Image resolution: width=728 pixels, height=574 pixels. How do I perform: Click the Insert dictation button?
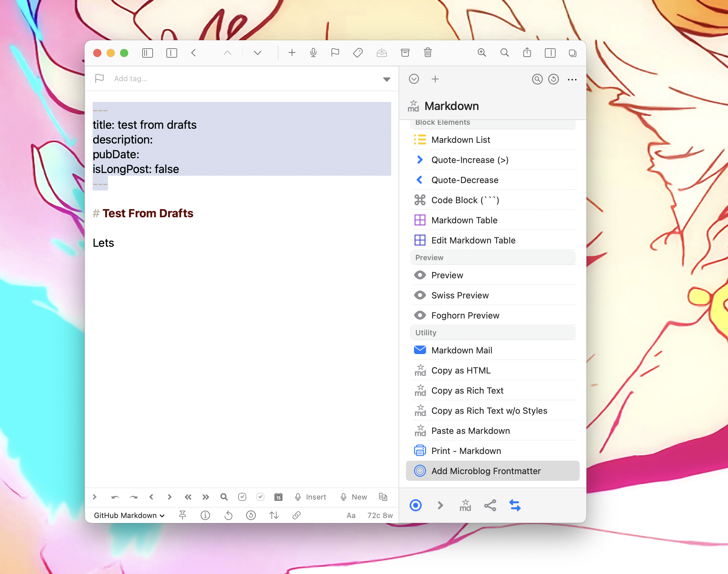click(310, 497)
